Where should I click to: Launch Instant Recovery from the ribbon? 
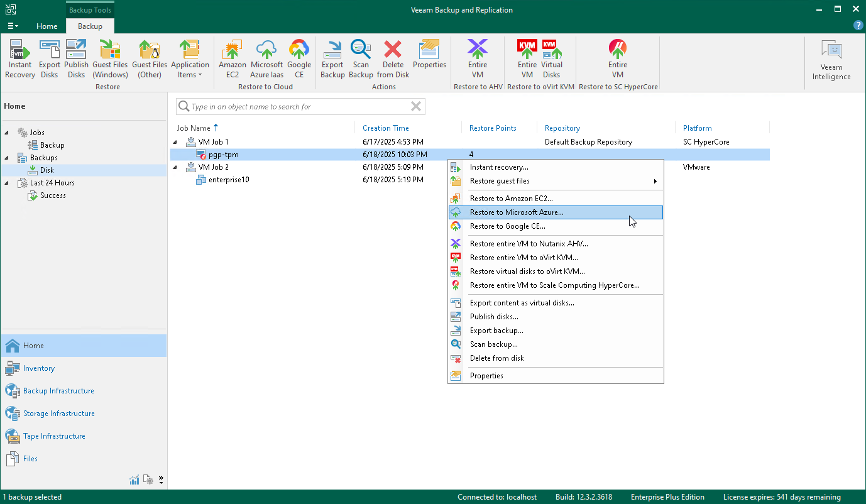(x=20, y=59)
